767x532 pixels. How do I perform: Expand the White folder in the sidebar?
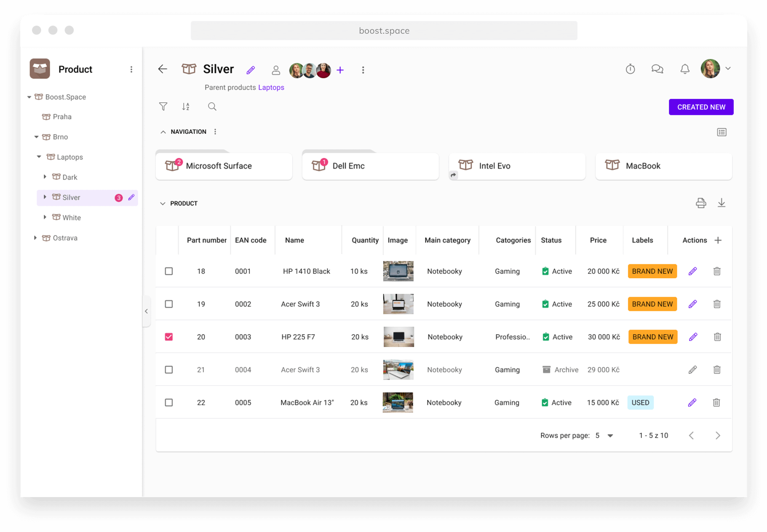coord(45,217)
